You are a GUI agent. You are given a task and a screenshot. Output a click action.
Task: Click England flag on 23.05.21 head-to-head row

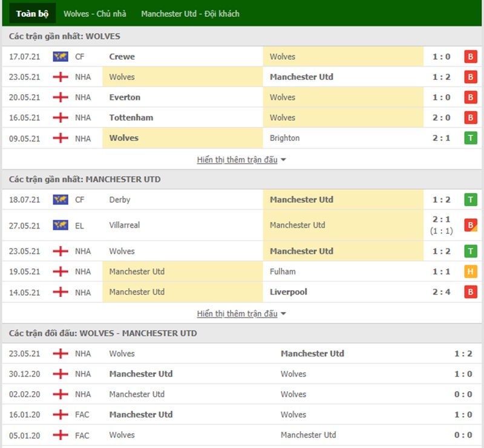tap(60, 354)
